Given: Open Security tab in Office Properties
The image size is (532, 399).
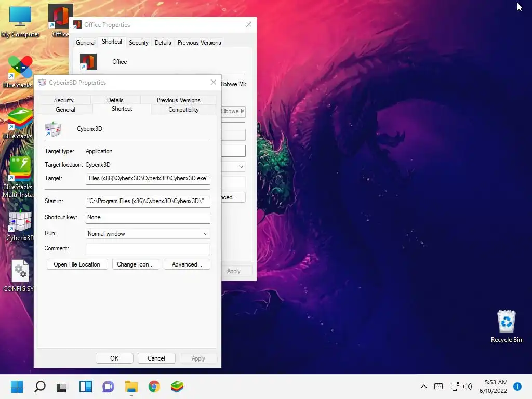Looking at the screenshot, I should pos(138,43).
